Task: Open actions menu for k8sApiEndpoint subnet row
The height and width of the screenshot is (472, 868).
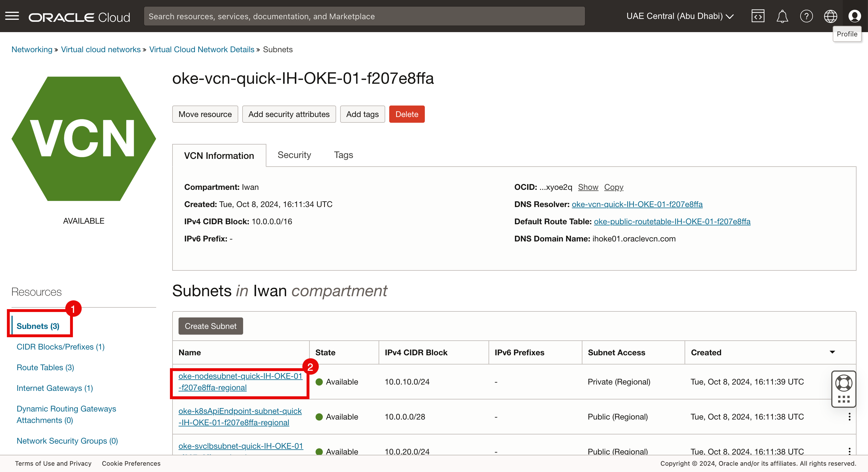Action: click(x=849, y=417)
